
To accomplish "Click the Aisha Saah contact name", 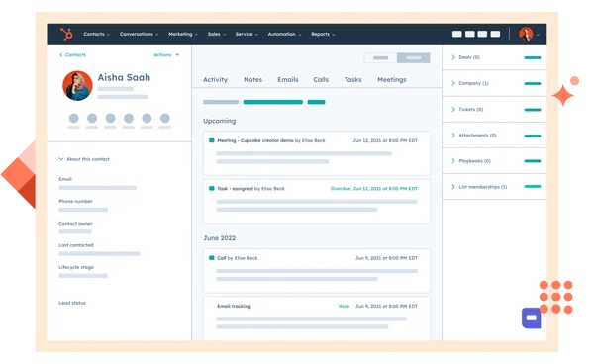I will click(124, 77).
